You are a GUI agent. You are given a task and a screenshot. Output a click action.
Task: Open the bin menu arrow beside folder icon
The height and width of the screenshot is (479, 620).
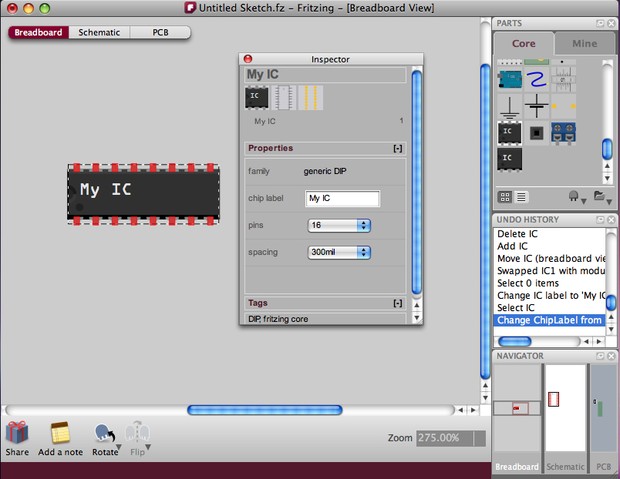click(609, 202)
